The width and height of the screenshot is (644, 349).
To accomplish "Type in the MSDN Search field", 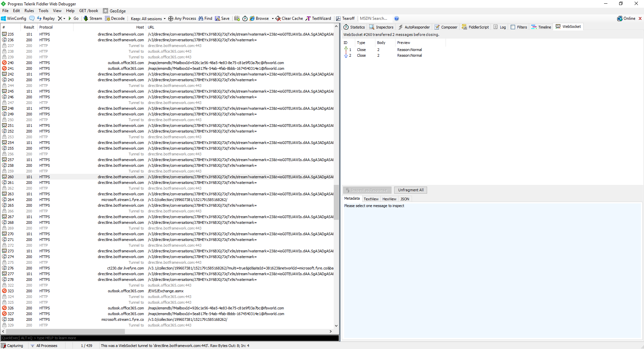I will pyautogui.click(x=373, y=18).
